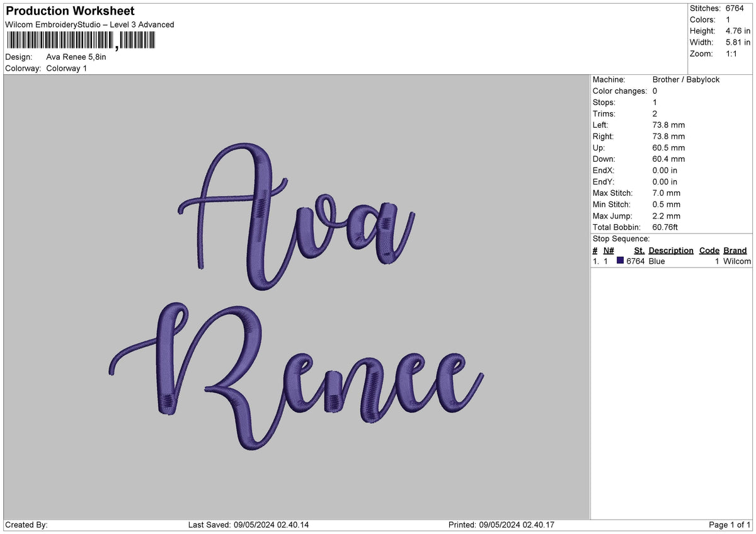
Task: Click the 'Created By:' footer label
Action: pos(26,525)
